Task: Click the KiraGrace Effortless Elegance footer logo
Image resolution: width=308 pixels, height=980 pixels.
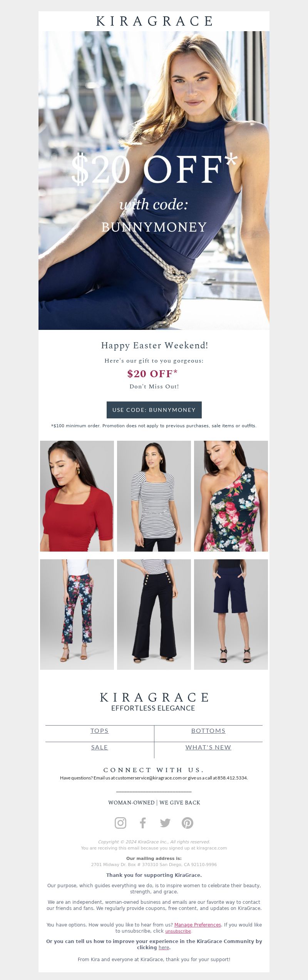Action: pos(154,702)
